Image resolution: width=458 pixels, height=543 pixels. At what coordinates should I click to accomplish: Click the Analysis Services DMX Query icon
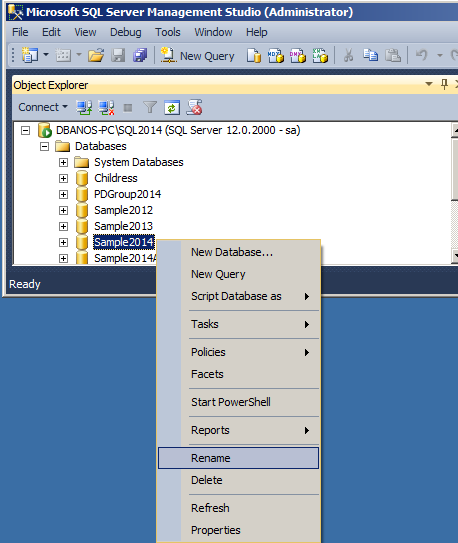click(298, 55)
